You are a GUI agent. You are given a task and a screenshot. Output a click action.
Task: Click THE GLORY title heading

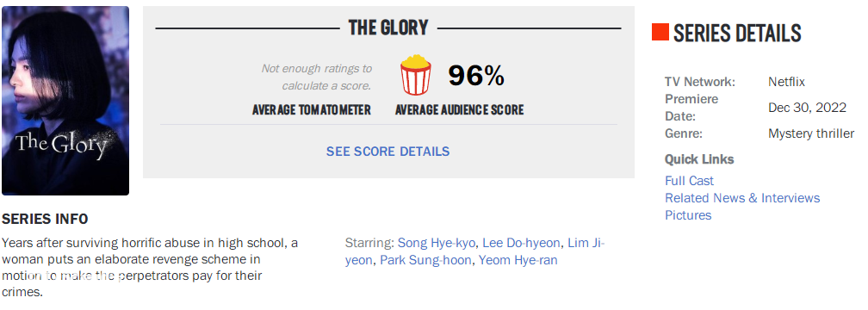[x=388, y=28]
